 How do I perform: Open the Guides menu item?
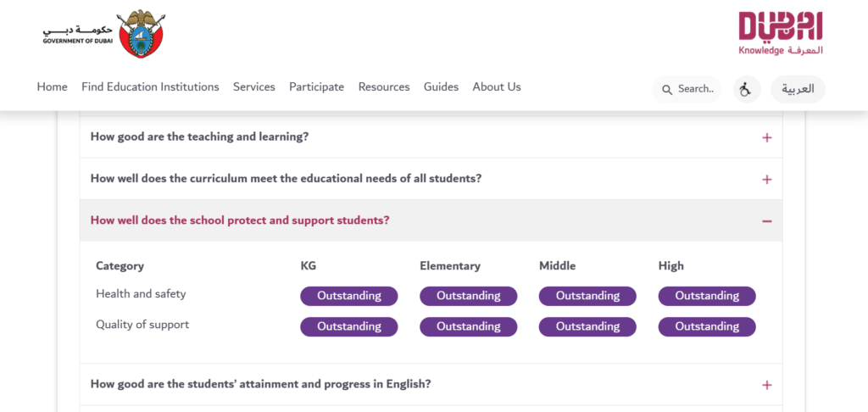coord(441,87)
